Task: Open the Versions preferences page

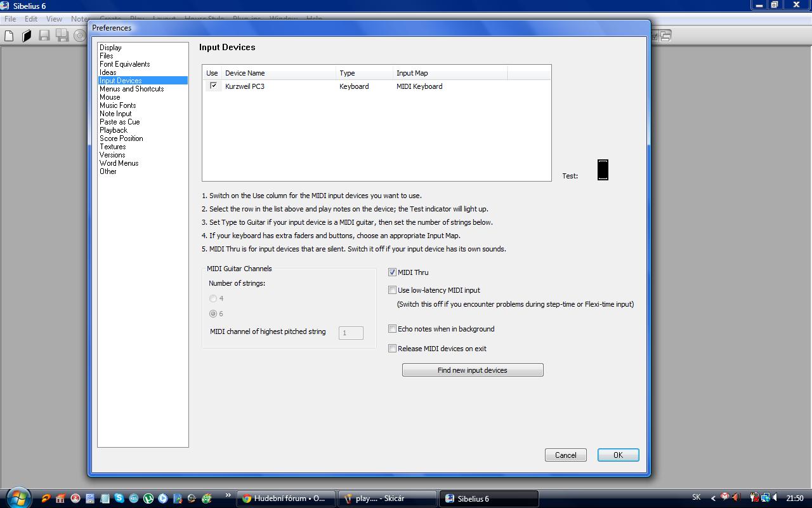Action: [112, 155]
